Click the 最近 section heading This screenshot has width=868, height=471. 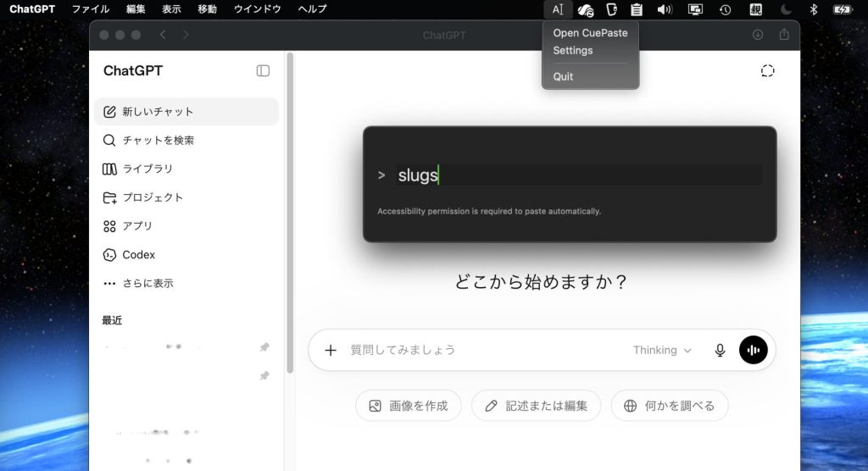click(x=112, y=320)
